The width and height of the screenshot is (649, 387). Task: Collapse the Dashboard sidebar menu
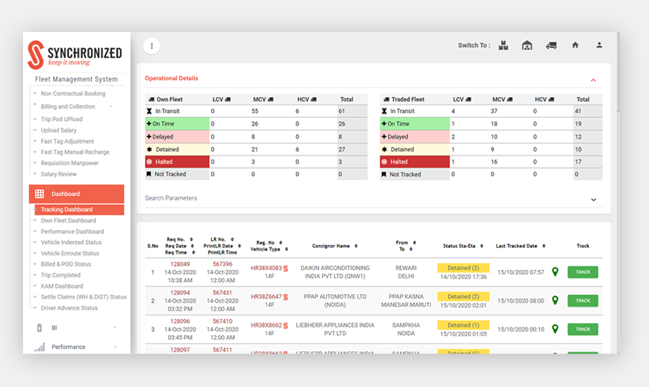(115, 194)
